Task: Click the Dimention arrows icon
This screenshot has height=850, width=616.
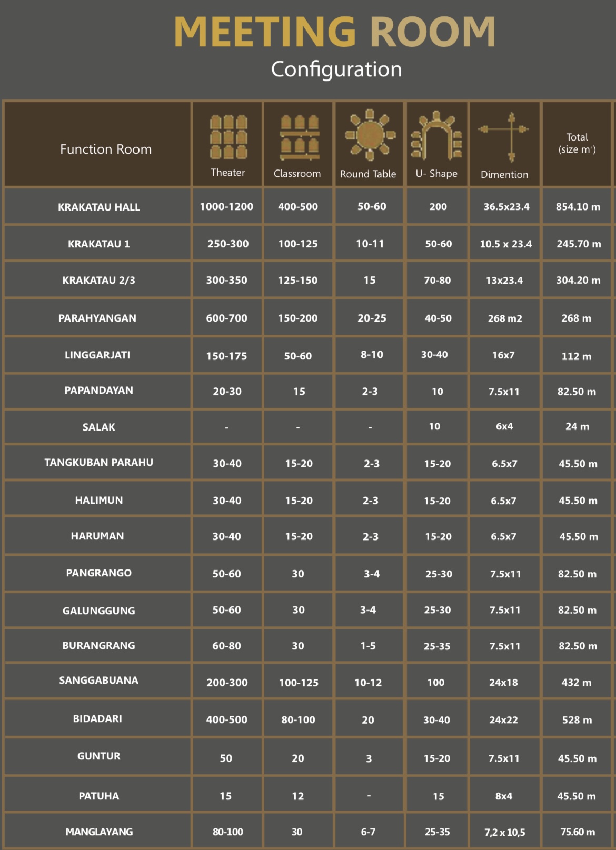Action: click(x=504, y=136)
